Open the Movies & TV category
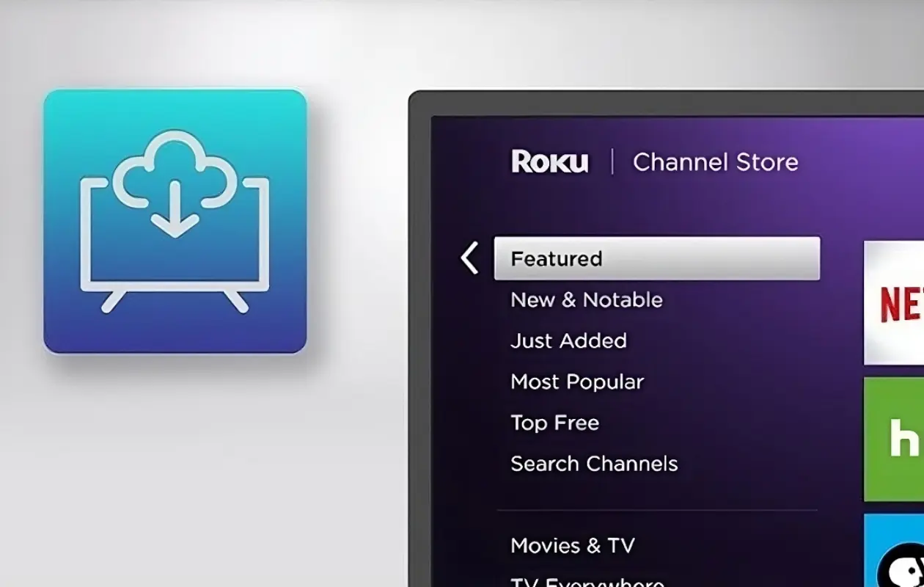This screenshot has height=587, width=924. pyautogui.click(x=573, y=546)
